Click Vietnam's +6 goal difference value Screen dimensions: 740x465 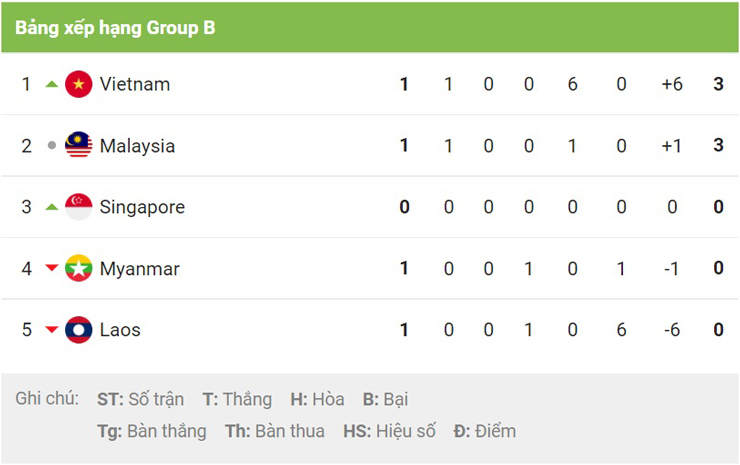click(671, 84)
